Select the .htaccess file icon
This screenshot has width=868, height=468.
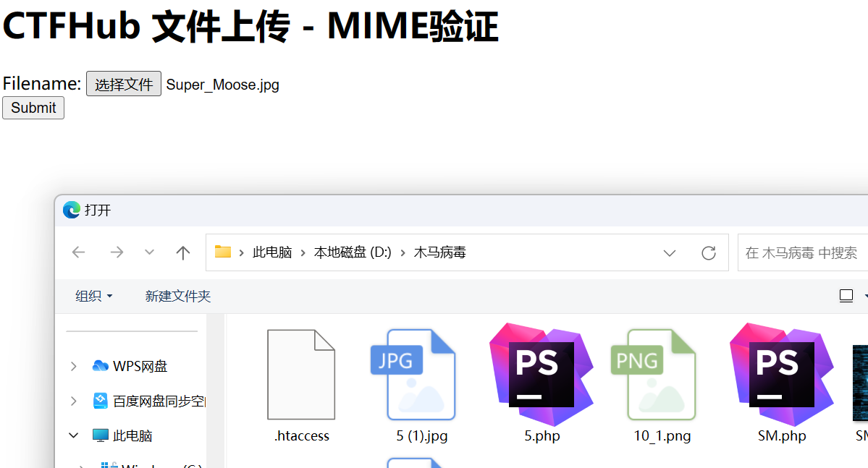click(x=301, y=375)
